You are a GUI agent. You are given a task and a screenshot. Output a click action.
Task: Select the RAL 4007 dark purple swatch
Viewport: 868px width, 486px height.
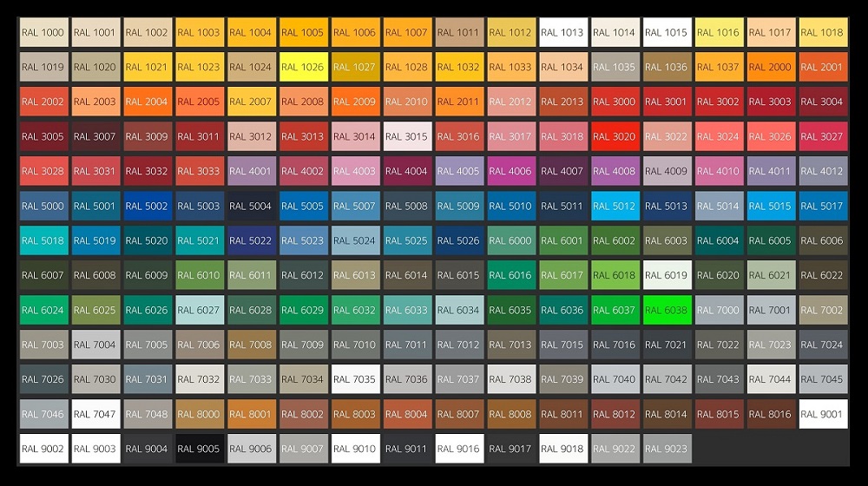point(563,171)
